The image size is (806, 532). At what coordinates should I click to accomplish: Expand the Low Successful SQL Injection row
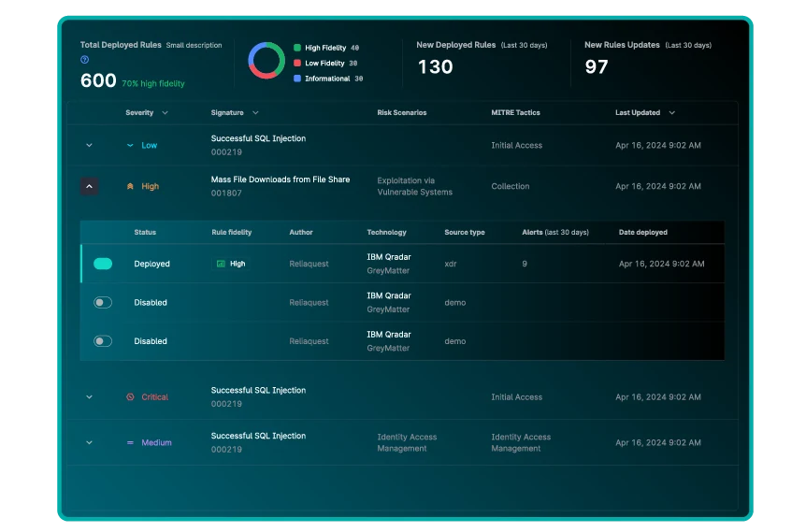[x=89, y=146]
